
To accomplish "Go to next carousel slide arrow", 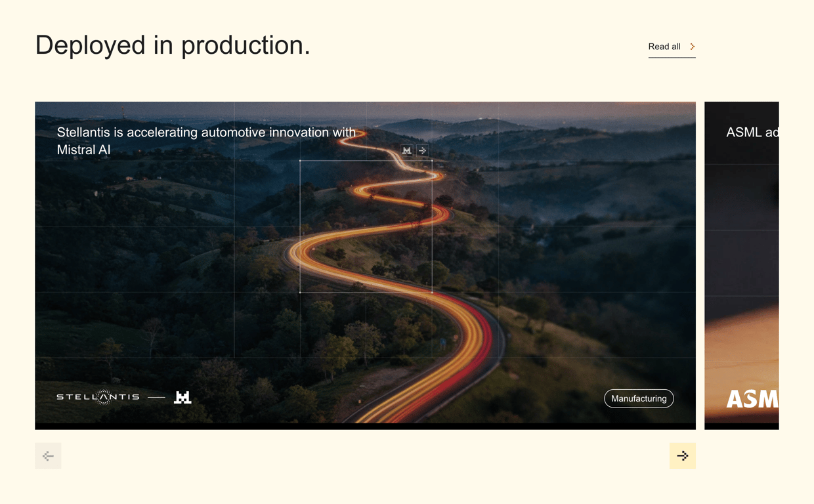I will pos(683,456).
